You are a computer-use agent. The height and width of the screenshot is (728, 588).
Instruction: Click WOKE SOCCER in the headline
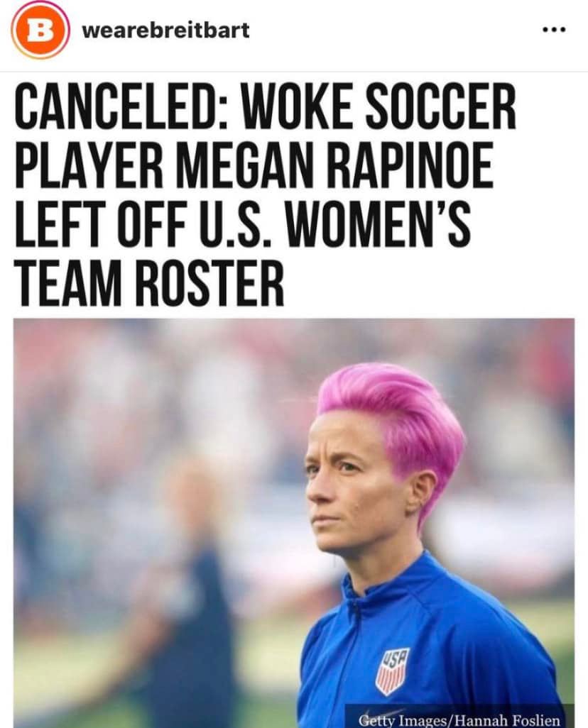[378, 106]
